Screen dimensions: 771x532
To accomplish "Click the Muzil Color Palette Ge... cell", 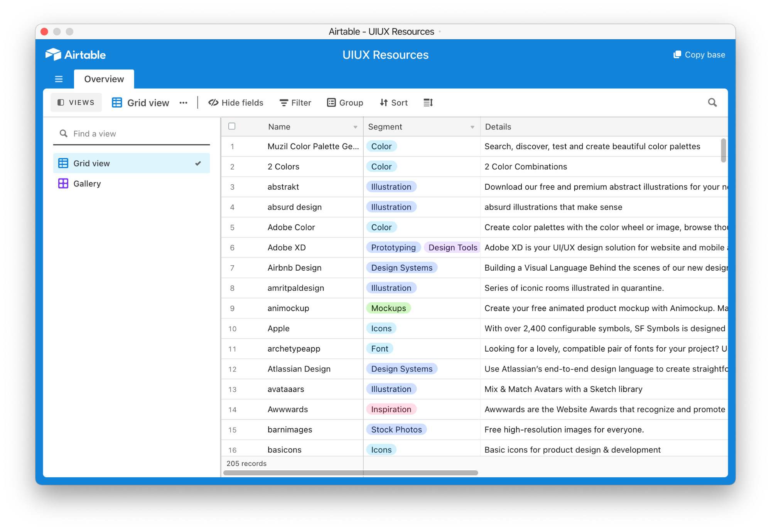I will (x=313, y=146).
